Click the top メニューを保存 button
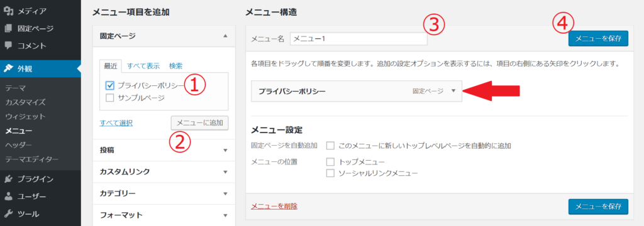644x226 pixels. pyautogui.click(x=599, y=38)
